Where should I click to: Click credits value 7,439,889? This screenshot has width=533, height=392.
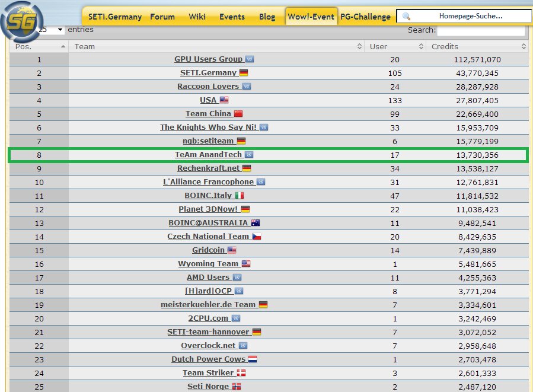[477, 251]
